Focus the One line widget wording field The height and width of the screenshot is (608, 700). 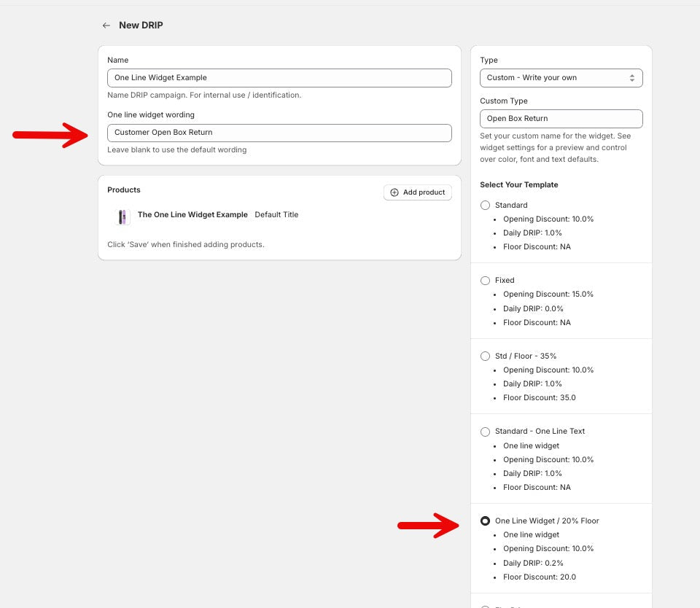point(279,133)
